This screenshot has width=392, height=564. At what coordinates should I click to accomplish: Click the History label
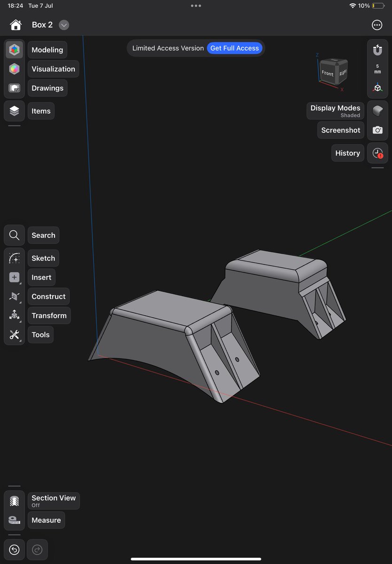click(347, 153)
